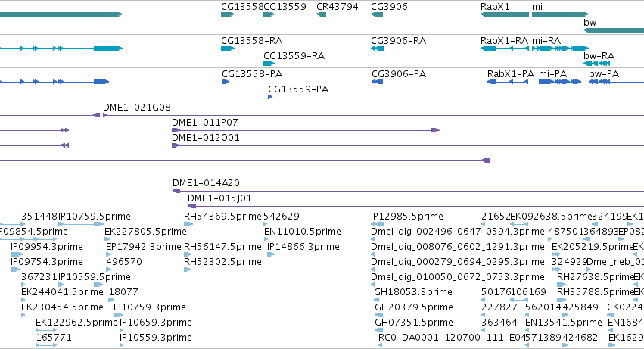Viewport: 644px width, 349px height.
Task: Open the RH54369.5prime EST label
Action: (x=222, y=217)
